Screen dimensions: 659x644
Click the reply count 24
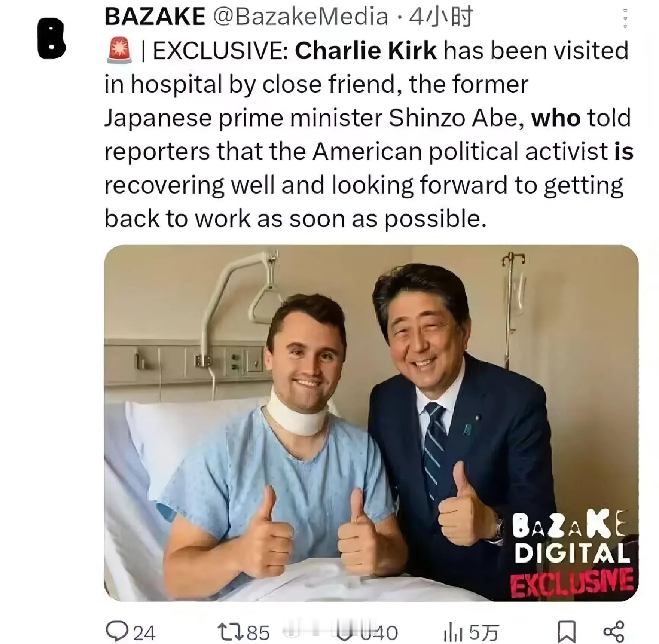(x=144, y=633)
